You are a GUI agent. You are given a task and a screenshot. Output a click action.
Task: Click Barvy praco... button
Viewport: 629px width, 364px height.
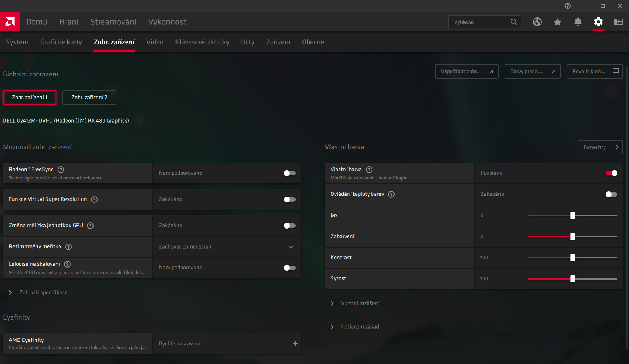[x=533, y=71]
